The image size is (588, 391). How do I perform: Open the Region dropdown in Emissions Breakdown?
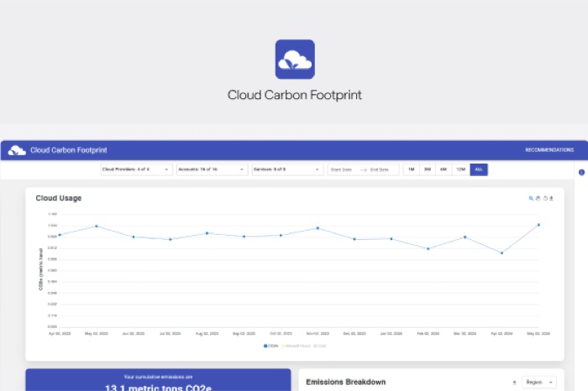(539, 382)
